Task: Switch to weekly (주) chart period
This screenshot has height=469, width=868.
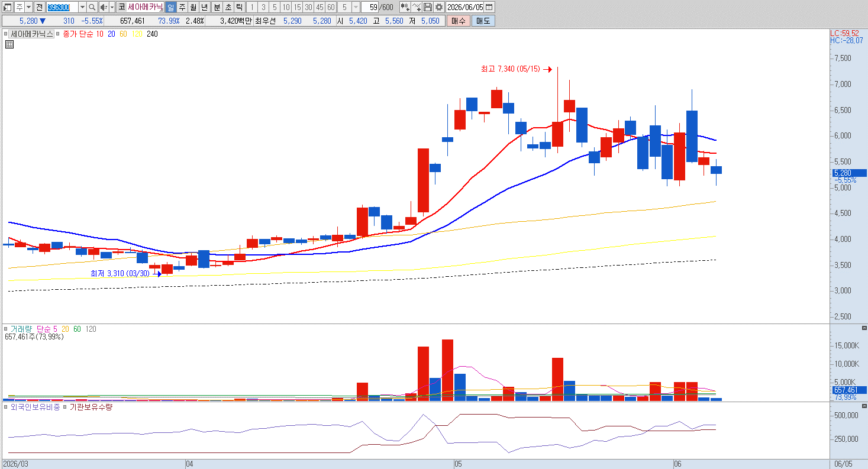Action: click(182, 7)
